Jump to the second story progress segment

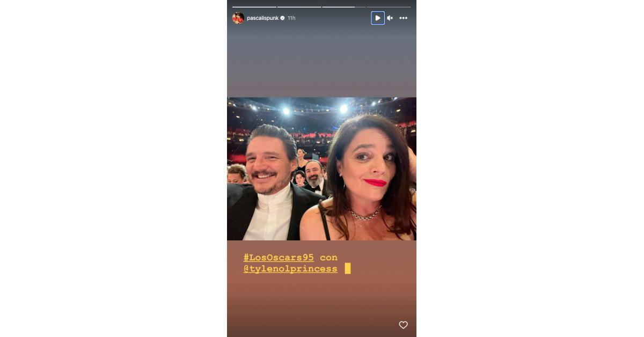pyautogui.click(x=299, y=7)
